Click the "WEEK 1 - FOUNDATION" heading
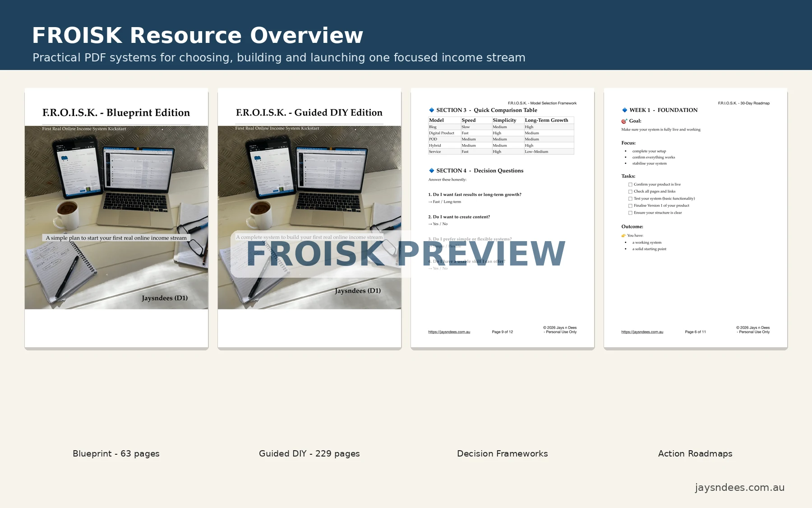Image resolution: width=812 pixels, height=508 pixels. click(x=664, y=110)
